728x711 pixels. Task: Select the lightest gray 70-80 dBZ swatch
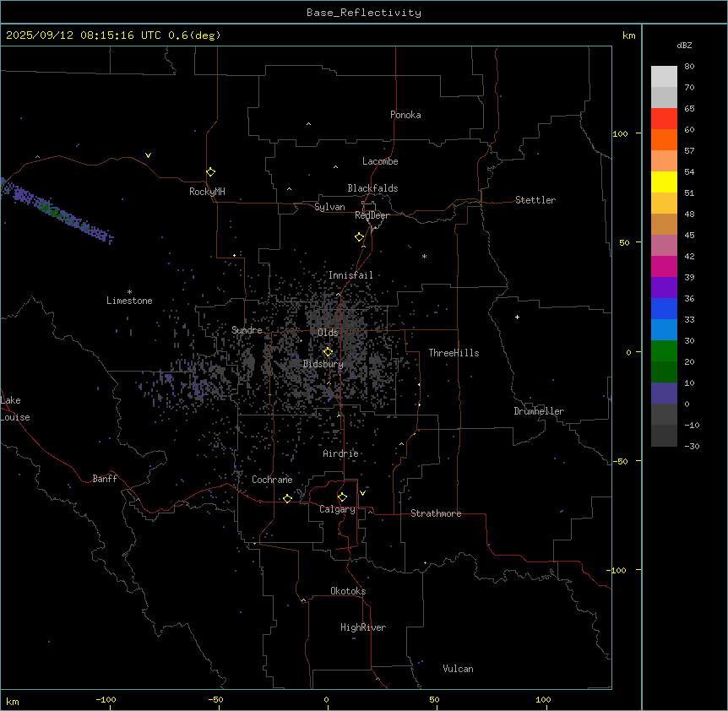(x=664, y=77)
